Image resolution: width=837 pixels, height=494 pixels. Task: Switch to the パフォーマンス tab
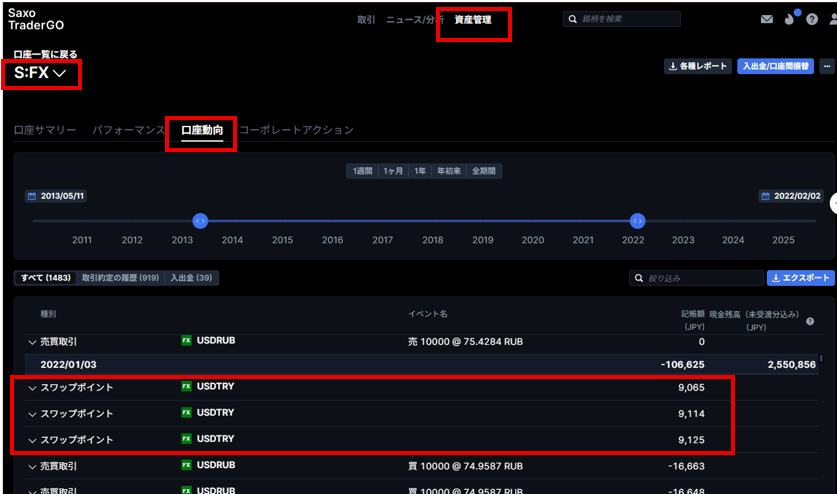coord(128,130)
